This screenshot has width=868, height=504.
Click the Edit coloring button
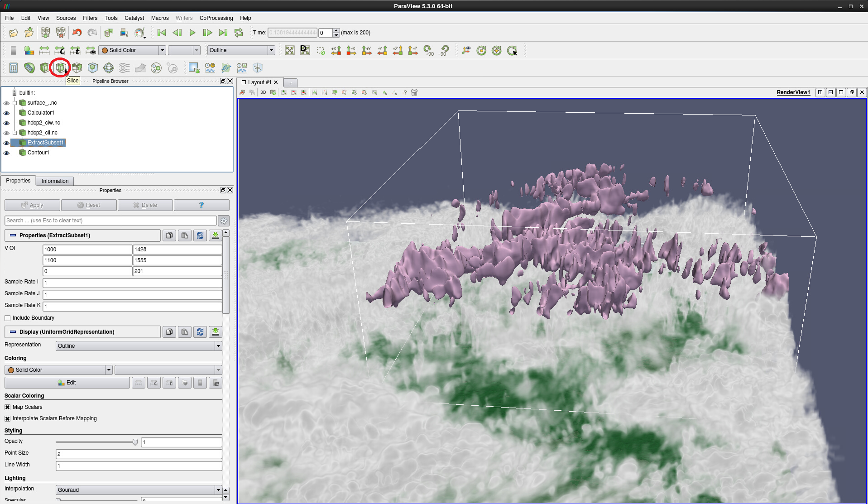(67, 383)
